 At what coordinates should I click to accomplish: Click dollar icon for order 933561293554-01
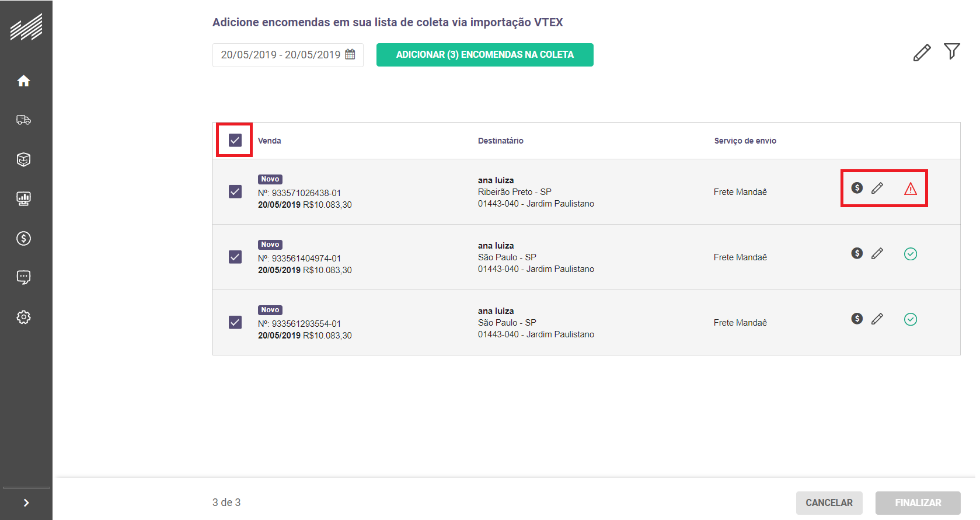pos(856,319)
